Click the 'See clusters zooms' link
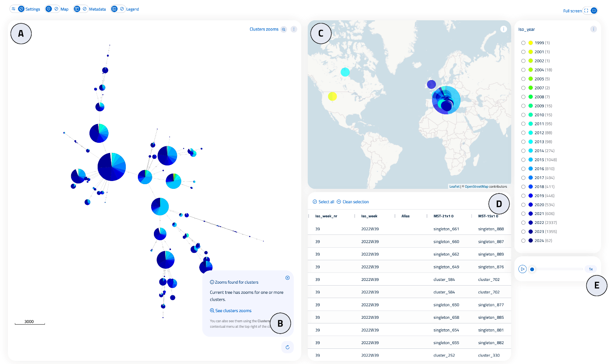Viewport: 609px width, 364px height. [x=233, y=311]
